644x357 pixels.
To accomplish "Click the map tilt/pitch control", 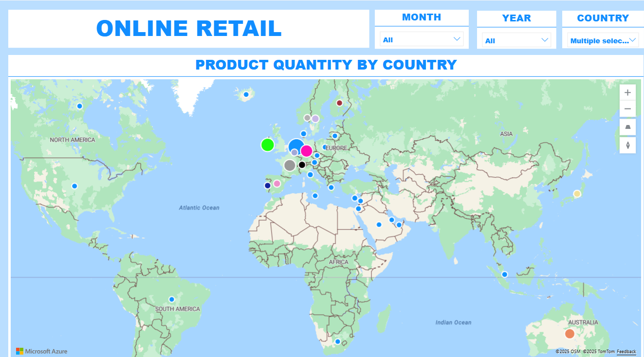I will click(627, 127).
